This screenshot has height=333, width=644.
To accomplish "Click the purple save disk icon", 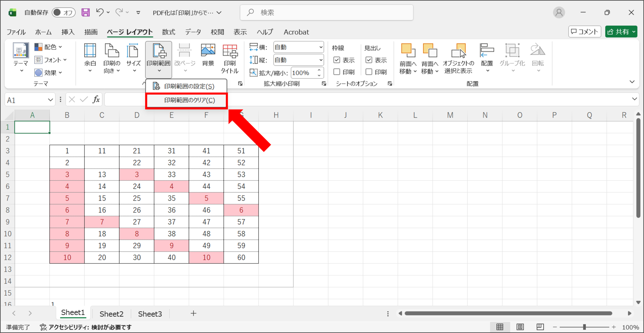I will [x=86, y=12].
